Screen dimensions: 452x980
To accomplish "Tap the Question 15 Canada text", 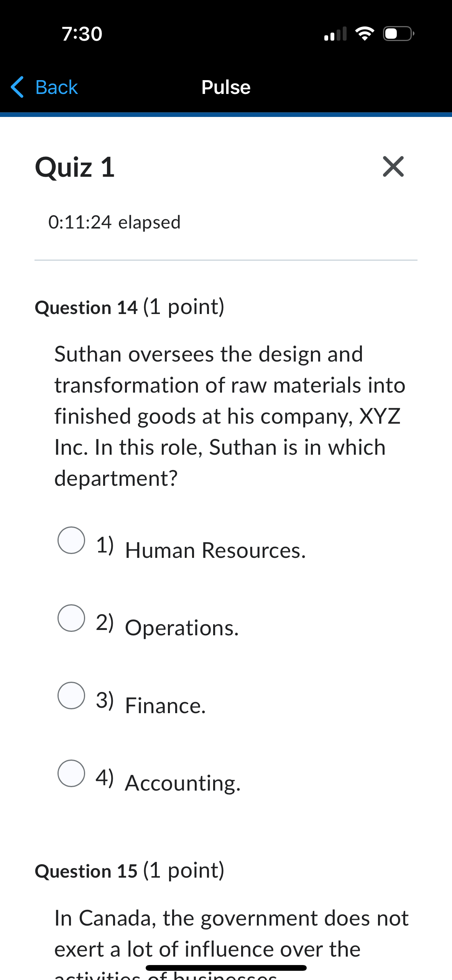I will [x=226, y=932].
